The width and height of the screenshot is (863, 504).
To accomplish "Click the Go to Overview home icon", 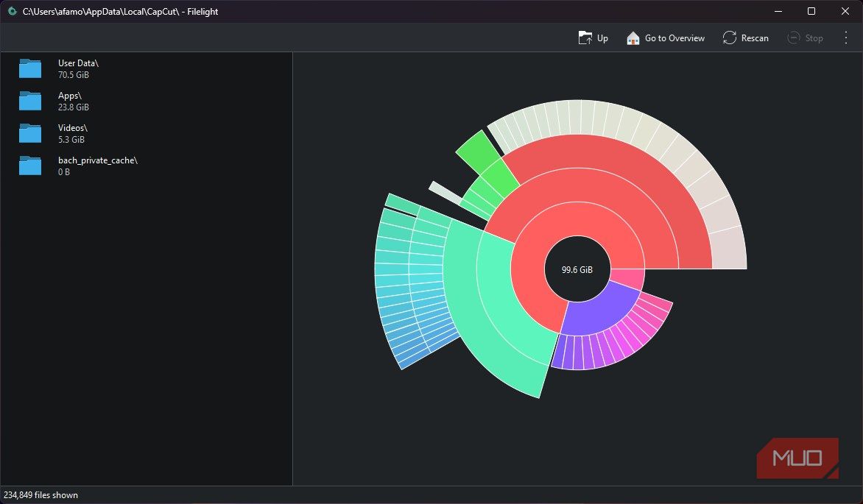I will tap(633, 38).
